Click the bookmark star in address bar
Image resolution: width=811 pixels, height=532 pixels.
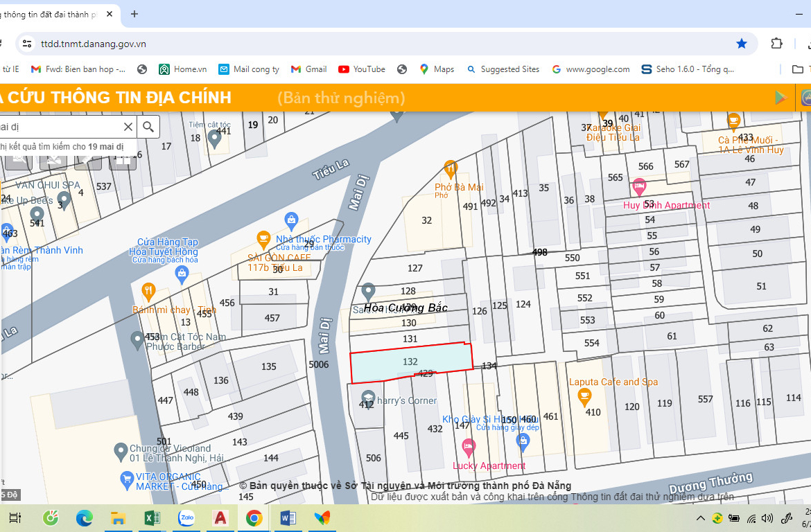(742, 44)
